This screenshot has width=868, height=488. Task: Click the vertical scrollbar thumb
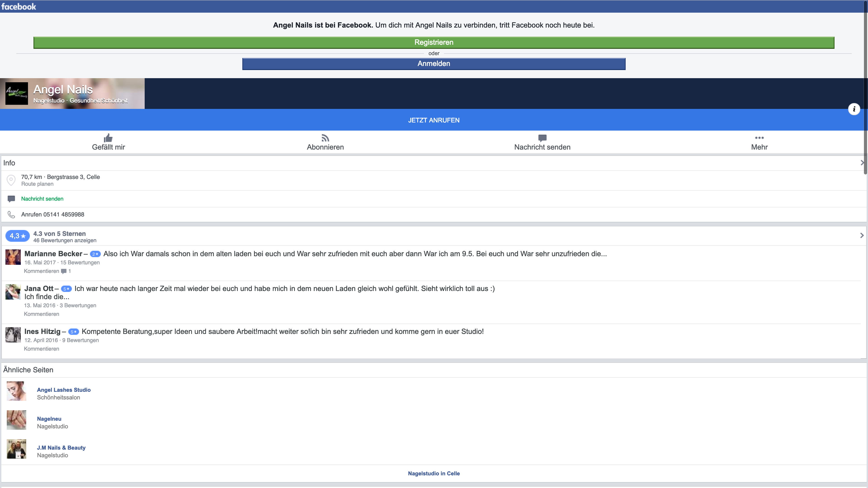click(866, 88)
